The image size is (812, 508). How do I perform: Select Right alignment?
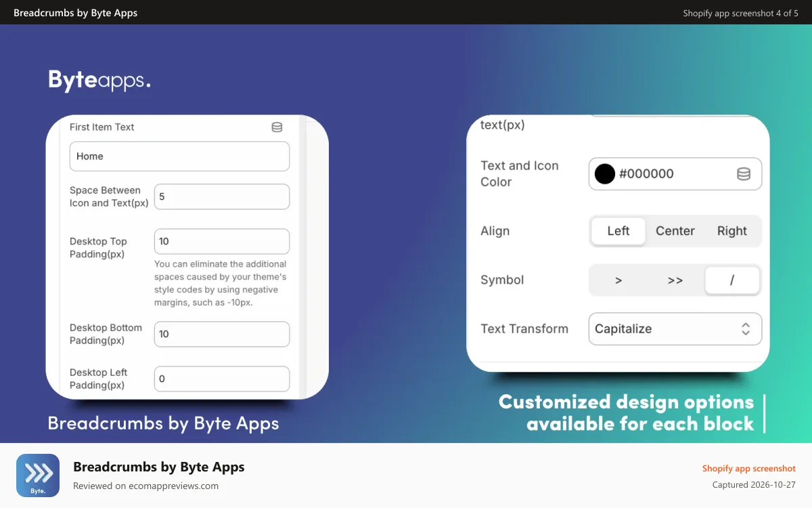tap(732, 231)
